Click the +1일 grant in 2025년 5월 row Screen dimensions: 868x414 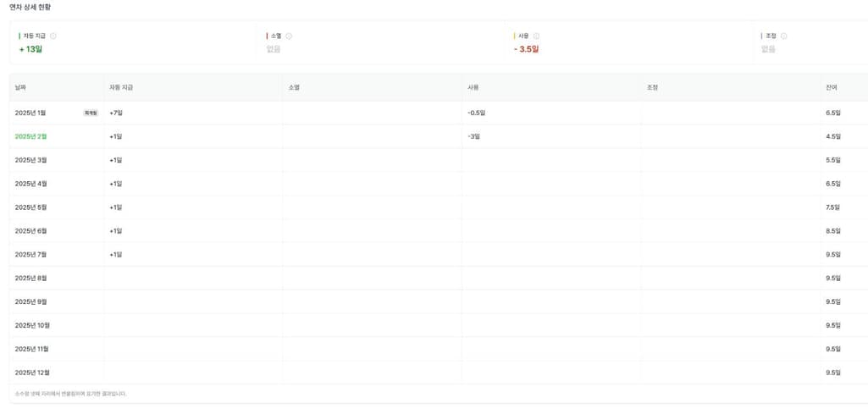(116, 207)
